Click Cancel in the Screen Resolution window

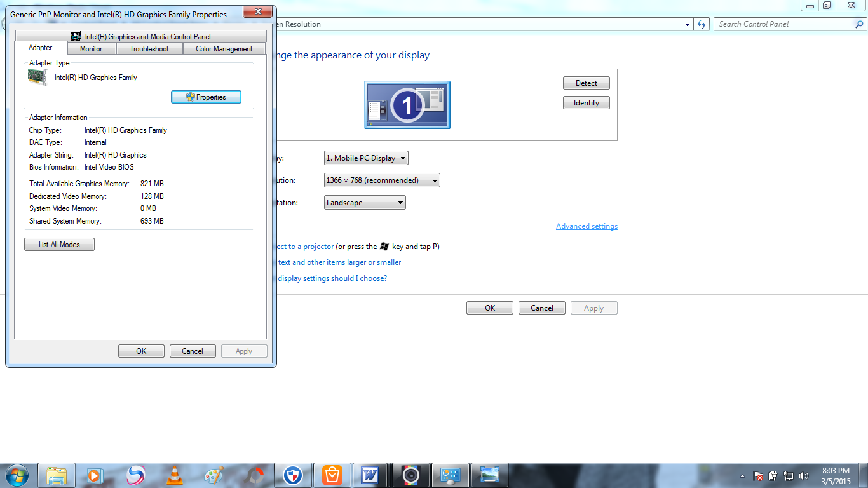tap(542, 308)
